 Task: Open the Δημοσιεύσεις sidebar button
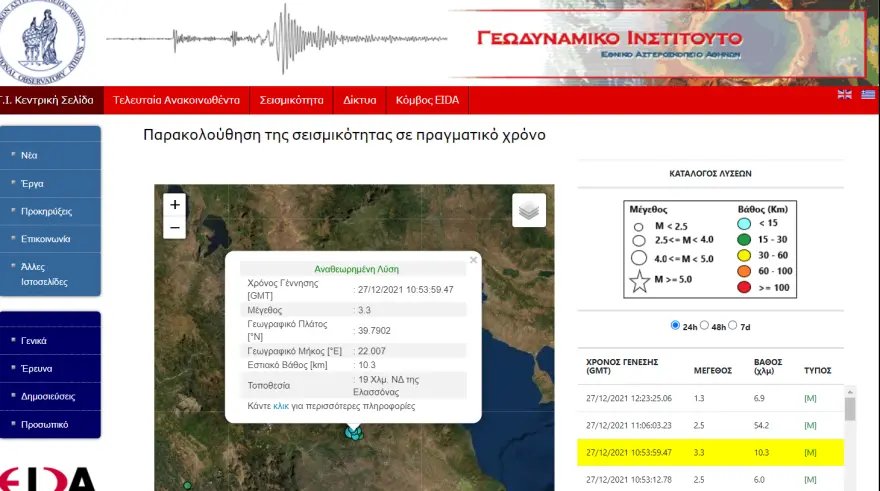coord(50,396)
